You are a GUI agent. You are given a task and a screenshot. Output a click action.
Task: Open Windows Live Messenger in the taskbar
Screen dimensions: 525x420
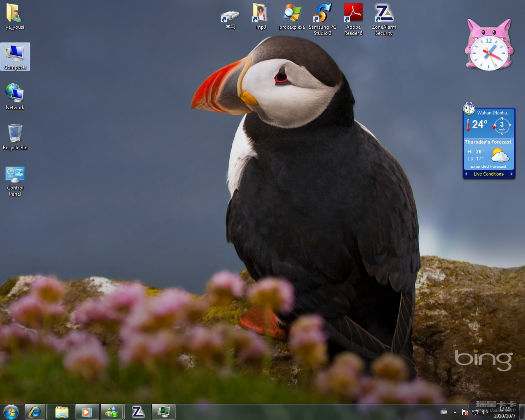(112, 412)
